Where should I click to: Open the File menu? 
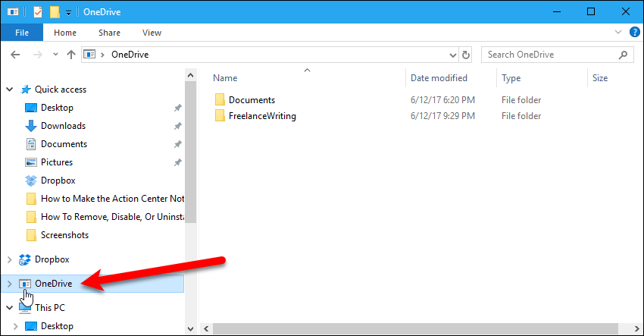click(22, 33)
